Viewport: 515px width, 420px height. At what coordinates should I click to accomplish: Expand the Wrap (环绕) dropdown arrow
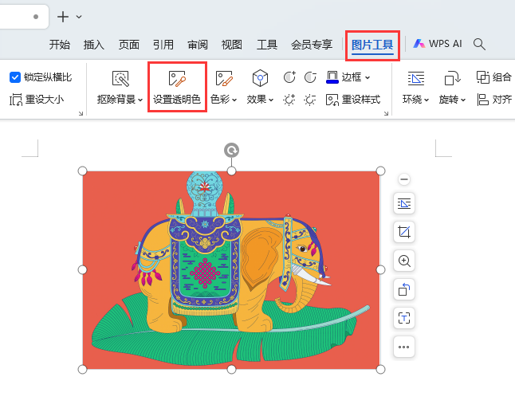coord(427,100)
